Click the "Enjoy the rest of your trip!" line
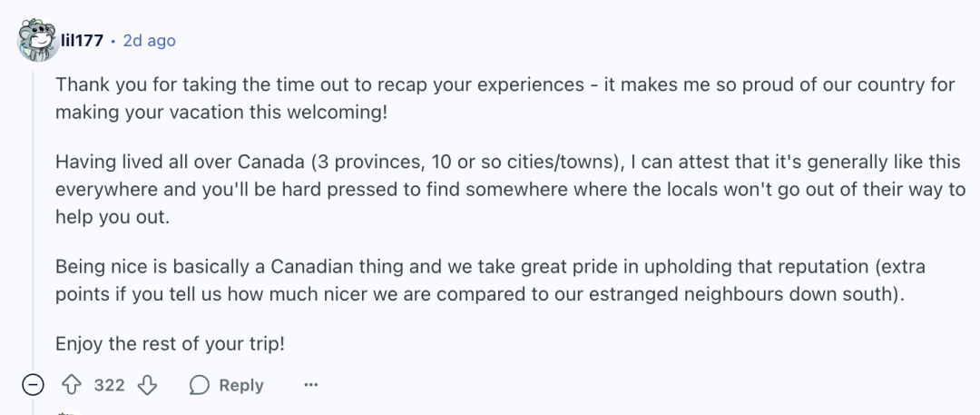This screenshot has width=980, height=415. coord(170,344)
